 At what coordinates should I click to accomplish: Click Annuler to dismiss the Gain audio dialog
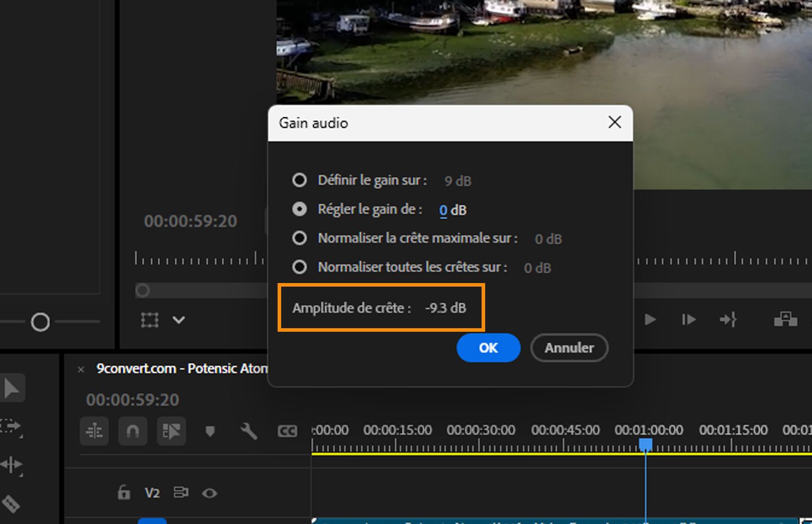point(569,348)
